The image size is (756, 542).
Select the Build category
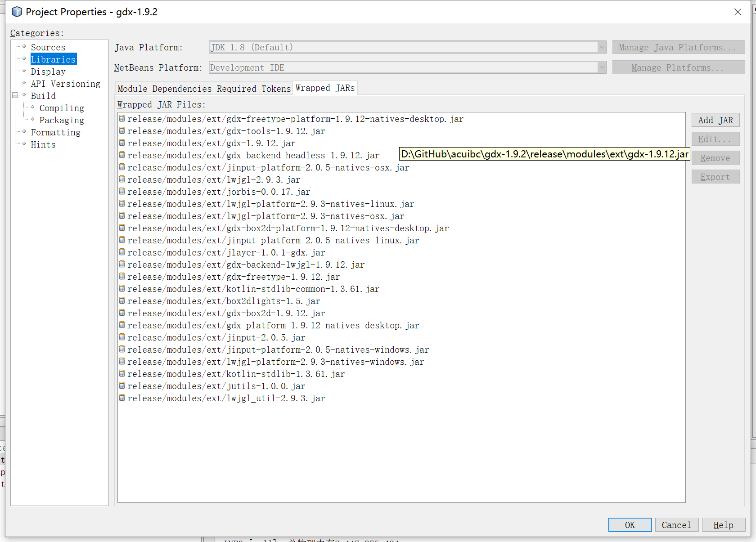pos(43,96)
